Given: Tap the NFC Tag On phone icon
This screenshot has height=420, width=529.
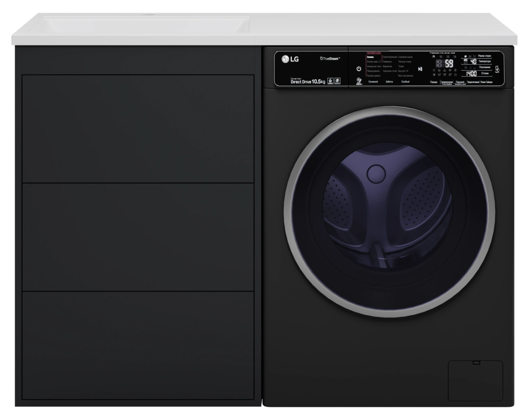Looking at the screenshot, I should pos(497,69).
